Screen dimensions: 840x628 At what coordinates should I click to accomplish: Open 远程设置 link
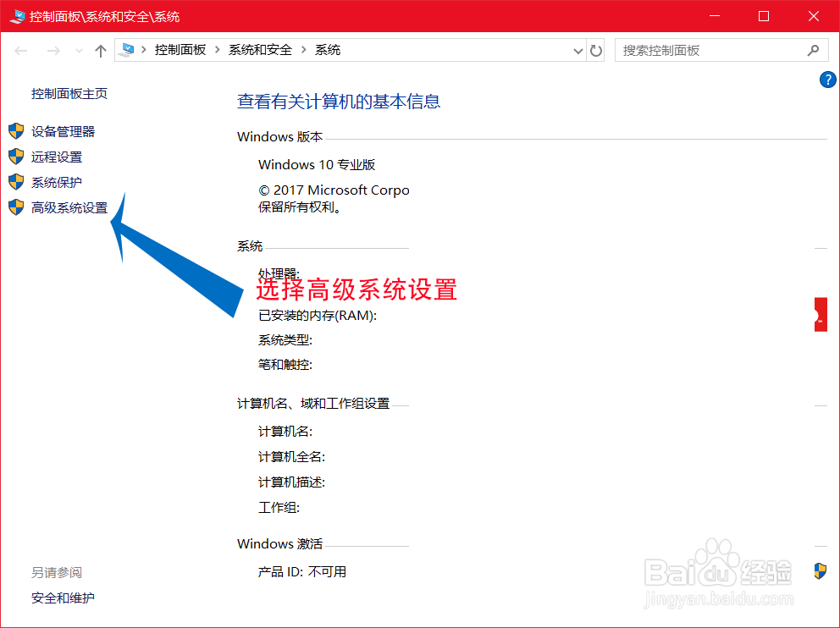(x=56, y=157)
